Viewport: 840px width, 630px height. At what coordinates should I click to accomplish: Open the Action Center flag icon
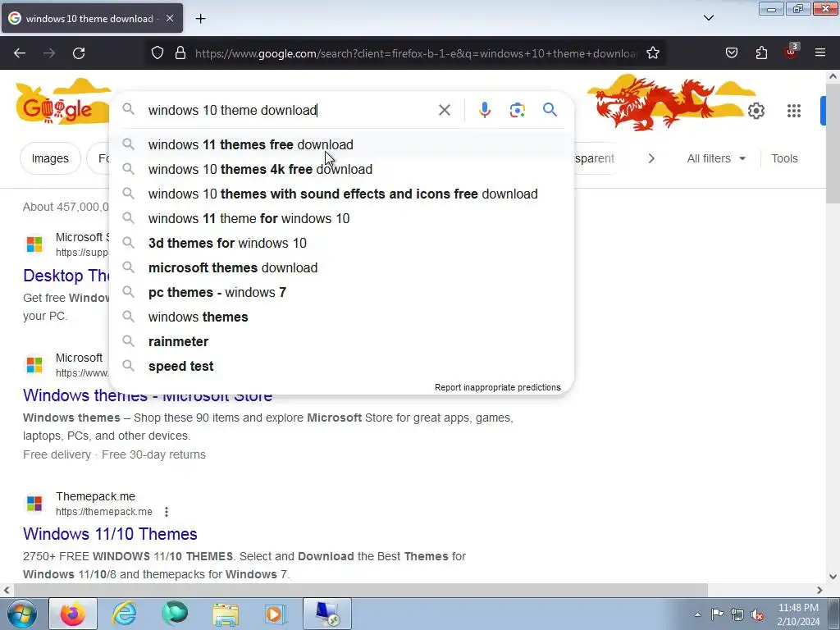(x=717, y=614)
